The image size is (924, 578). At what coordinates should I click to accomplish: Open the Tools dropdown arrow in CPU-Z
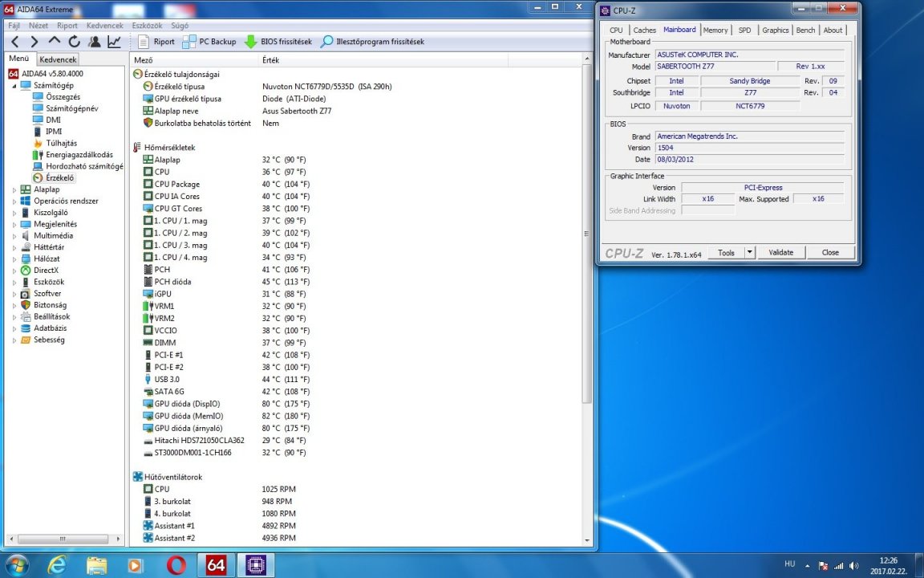pos(750,252)
